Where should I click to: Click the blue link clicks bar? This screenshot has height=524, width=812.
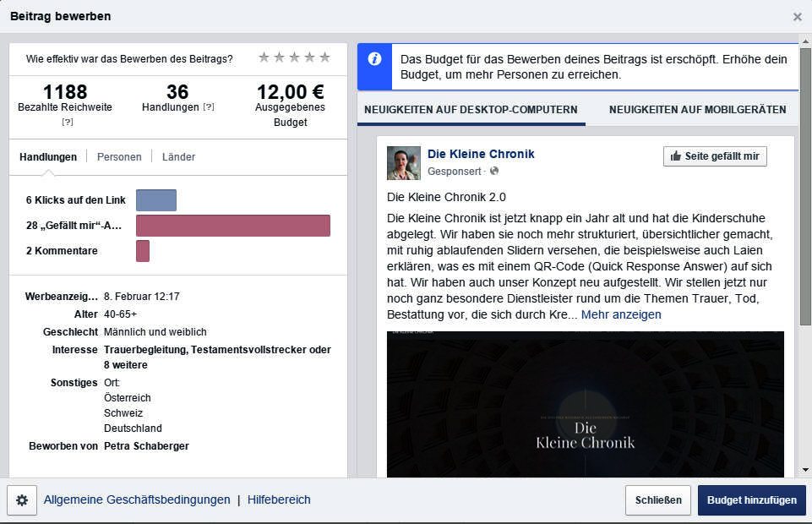coord(155,200)
